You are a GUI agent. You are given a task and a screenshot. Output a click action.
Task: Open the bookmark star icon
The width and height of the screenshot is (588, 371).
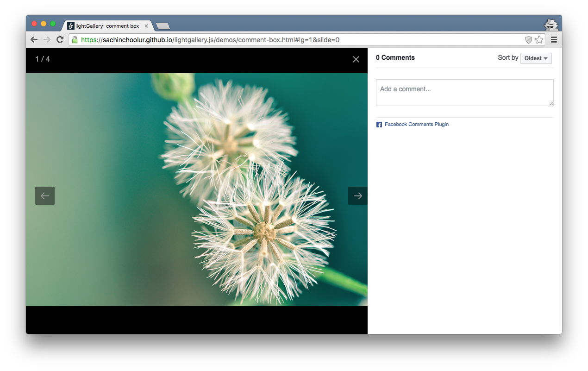(x=539, y=40)
